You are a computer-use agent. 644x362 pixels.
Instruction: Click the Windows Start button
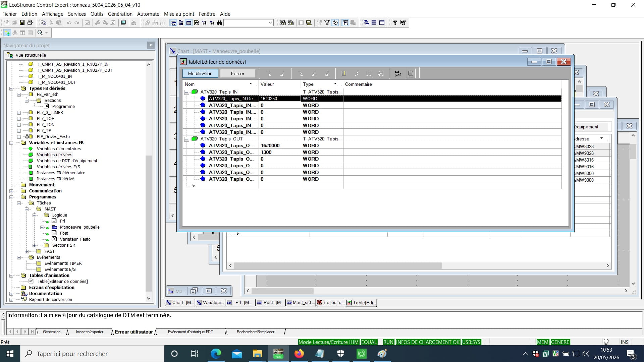coord(10,354)
